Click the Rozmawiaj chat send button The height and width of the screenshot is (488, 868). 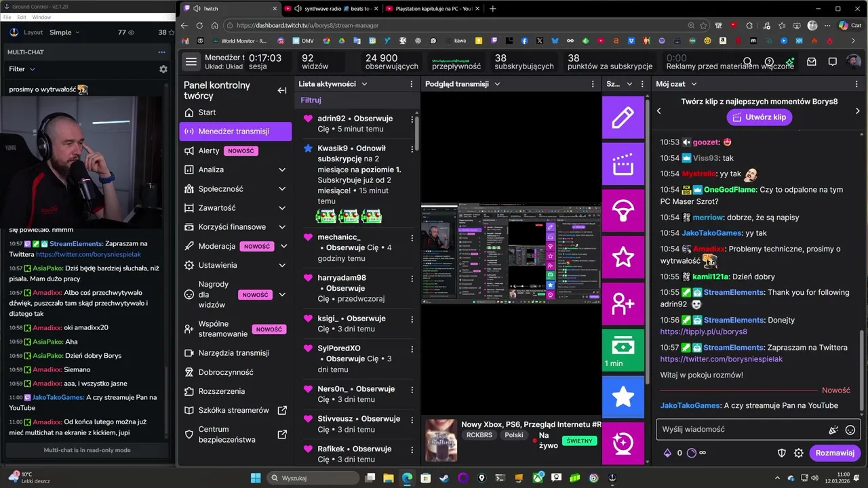pyautogui.click(x=835, y=453)
